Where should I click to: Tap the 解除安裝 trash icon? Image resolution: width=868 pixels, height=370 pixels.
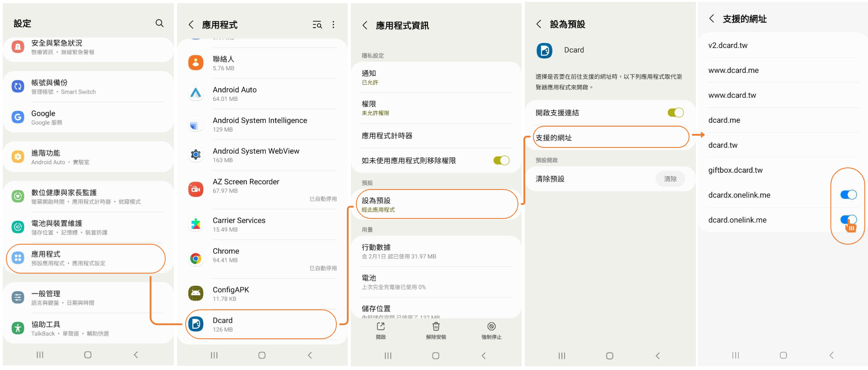pyautogui.click(x=436, y=327)
